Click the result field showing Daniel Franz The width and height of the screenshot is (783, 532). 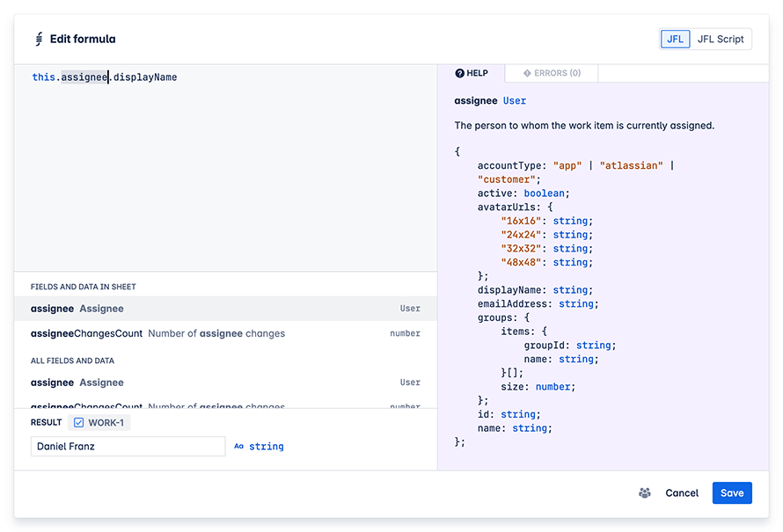coord(128,447)
